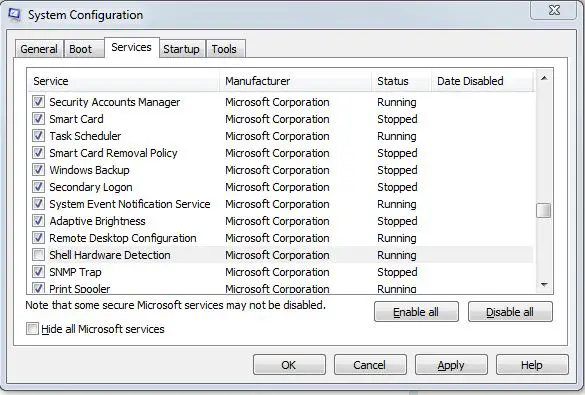This screenshot has height=395, width=585.
Task: Click the Enable all button
Action: [x=416, y=312]
